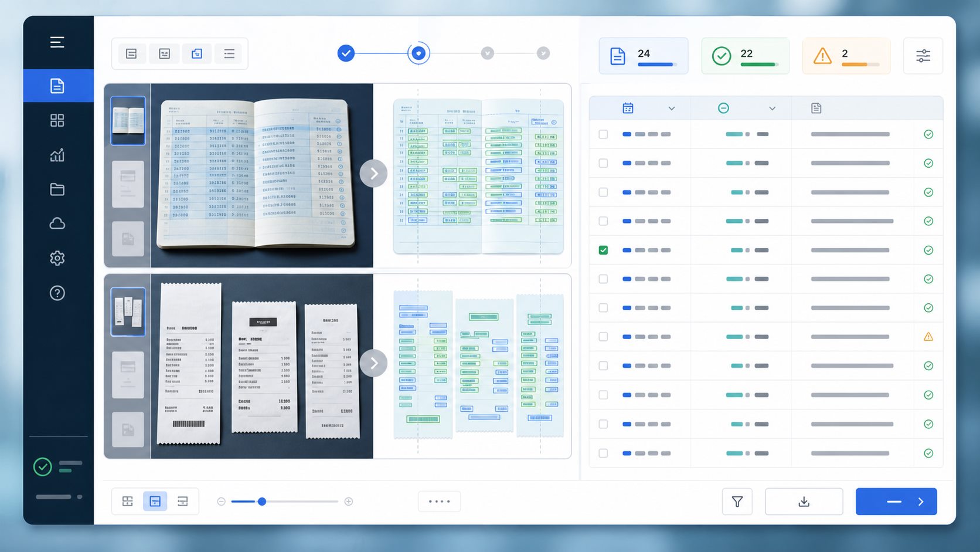Go to the completed first step checkmark
Image resolution: width=980 pixels, height=552 pixels.
point(346,53)
